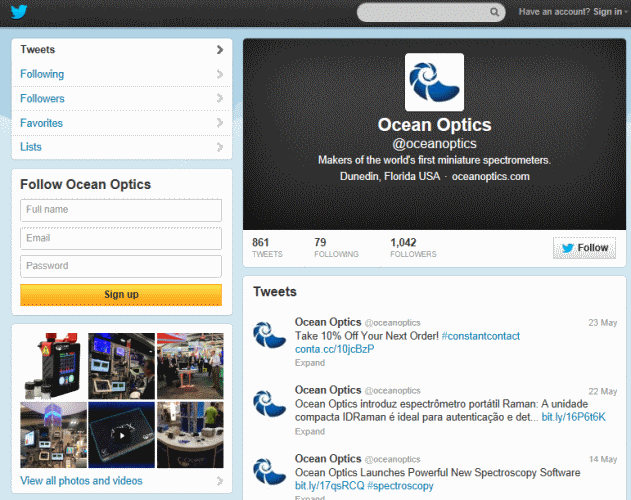The image size is (631, 500).
Task: Click the yellow Sign up button
Action: (121, 294)
